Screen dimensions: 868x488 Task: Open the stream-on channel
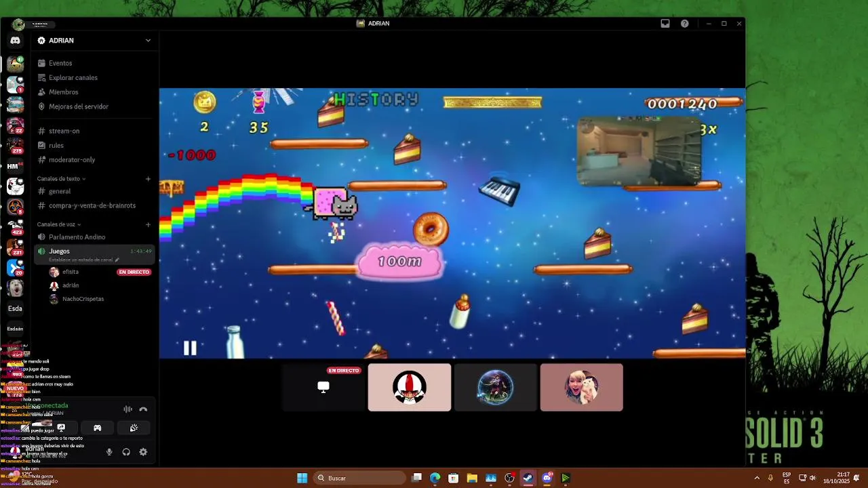96,131
